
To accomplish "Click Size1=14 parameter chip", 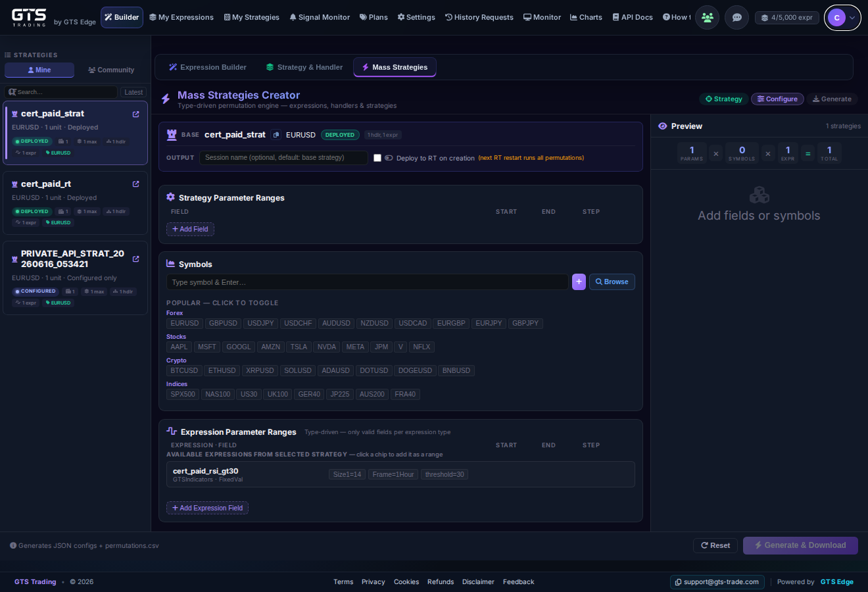I will click(347, 474).
